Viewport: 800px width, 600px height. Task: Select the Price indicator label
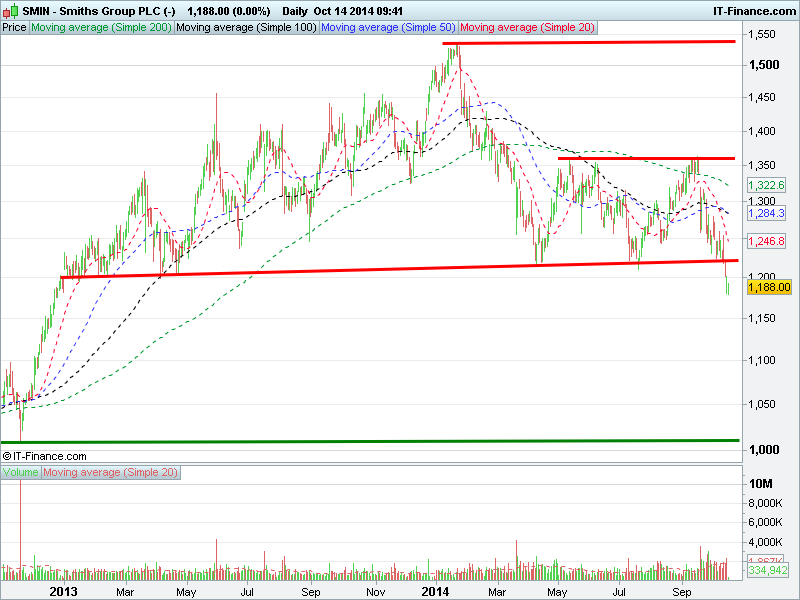pyautogui.click(x=15, y=28)
